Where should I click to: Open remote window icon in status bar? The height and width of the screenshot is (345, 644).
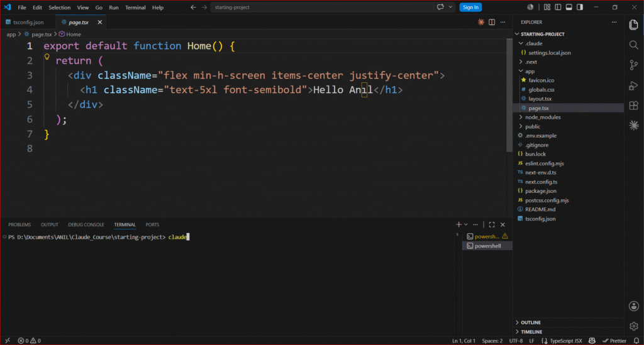8,341
